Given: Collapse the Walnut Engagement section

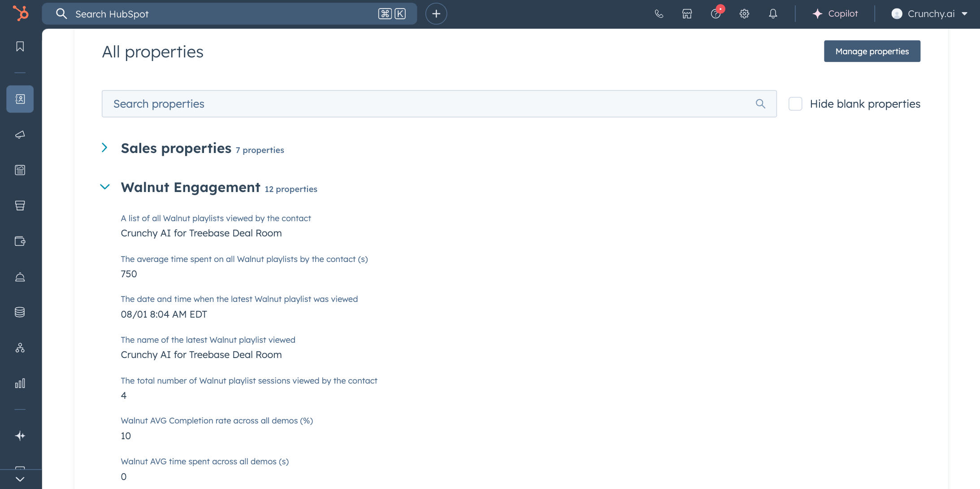Looking at the screenshot, I should click(105, 187).
